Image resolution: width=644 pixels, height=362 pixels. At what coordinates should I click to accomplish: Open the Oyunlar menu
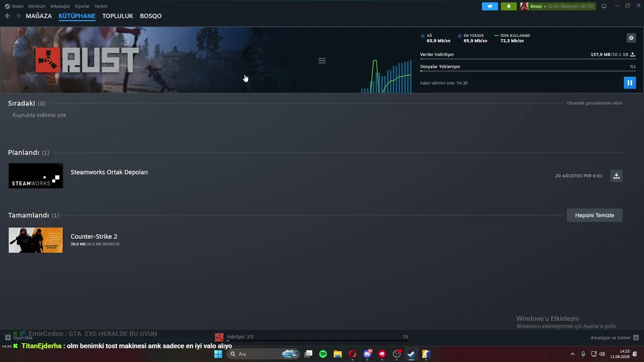[83, 7]
